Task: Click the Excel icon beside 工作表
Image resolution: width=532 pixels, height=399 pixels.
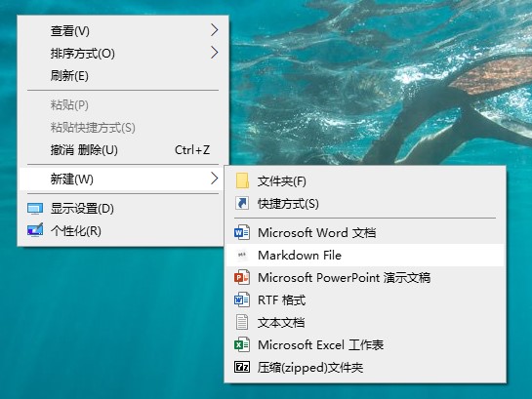Action: [x=242, y=344]
